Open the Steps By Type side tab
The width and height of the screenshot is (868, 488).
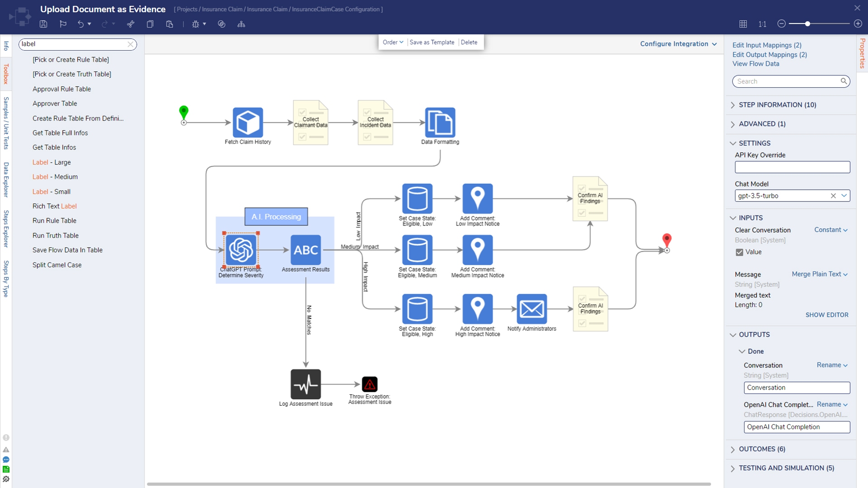click(x=6, y=278)
